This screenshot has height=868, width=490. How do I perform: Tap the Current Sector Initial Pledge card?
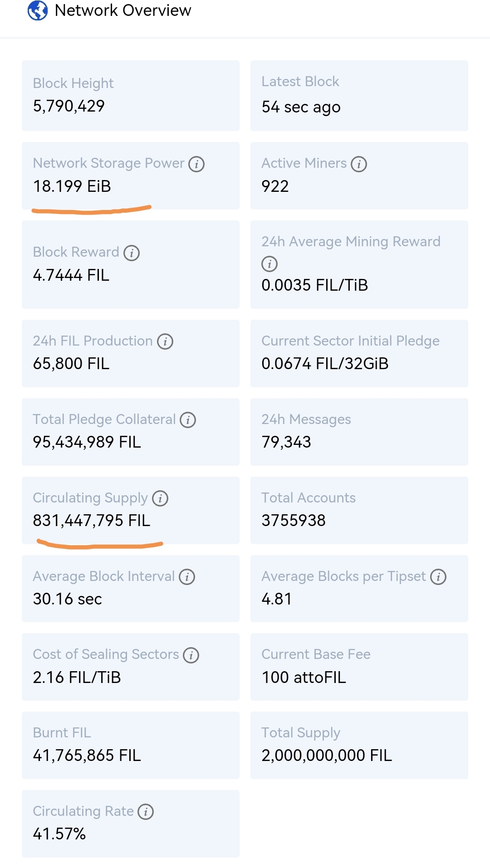coord(359,353)
